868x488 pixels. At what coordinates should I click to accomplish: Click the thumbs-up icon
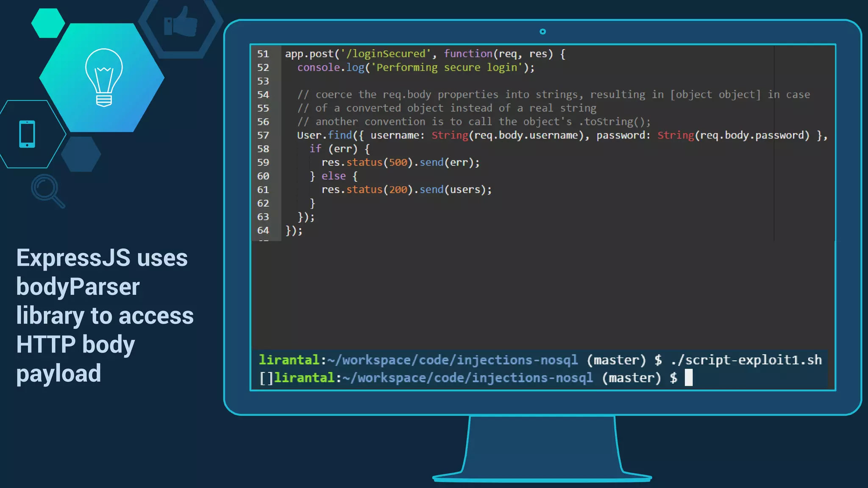pos(181,21)
